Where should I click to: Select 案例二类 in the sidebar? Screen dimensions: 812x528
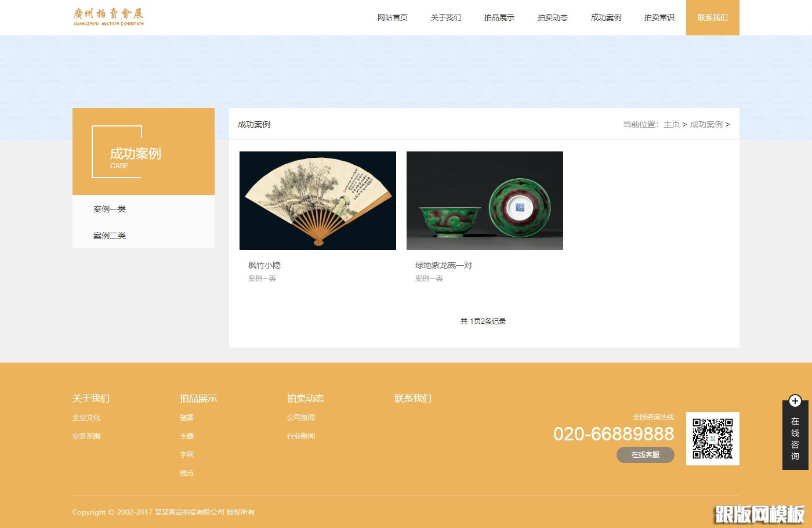click(110, 235)
